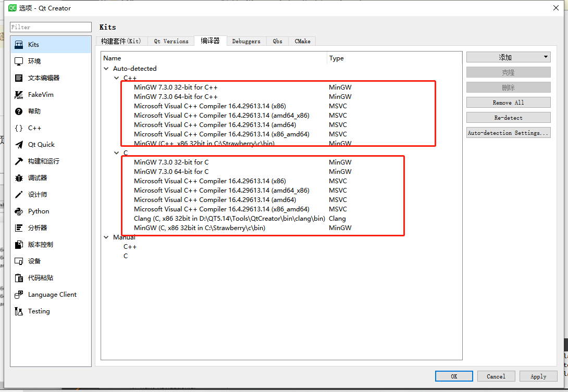Click the Type column header
Image resolution: width=568 pixels, height=392 pixels.
tap(394, 58)
